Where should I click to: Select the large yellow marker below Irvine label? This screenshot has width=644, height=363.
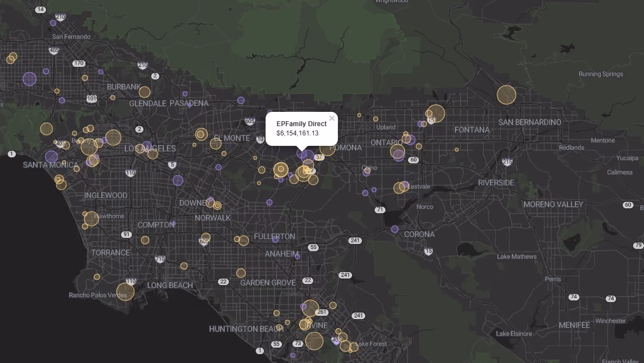tap(314, 341)
